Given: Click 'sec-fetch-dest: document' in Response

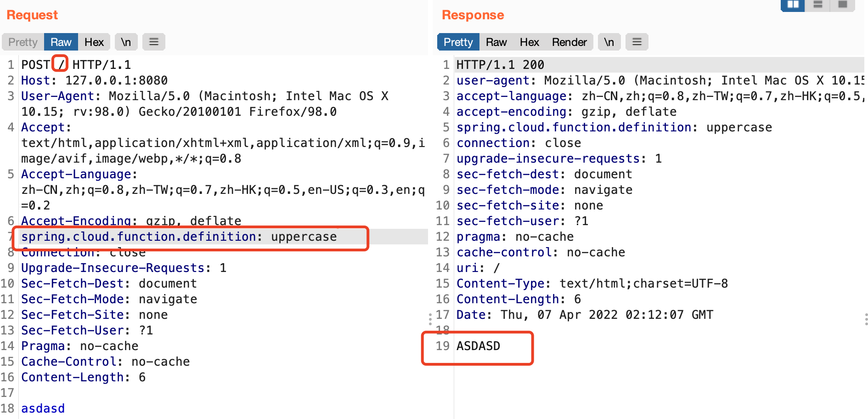Looking at the screenshot, I should 545,174.
